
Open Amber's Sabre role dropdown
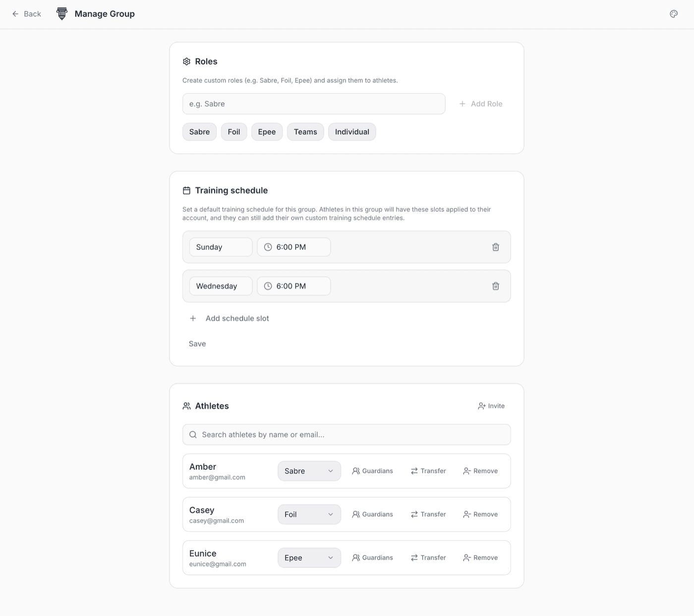309,471
